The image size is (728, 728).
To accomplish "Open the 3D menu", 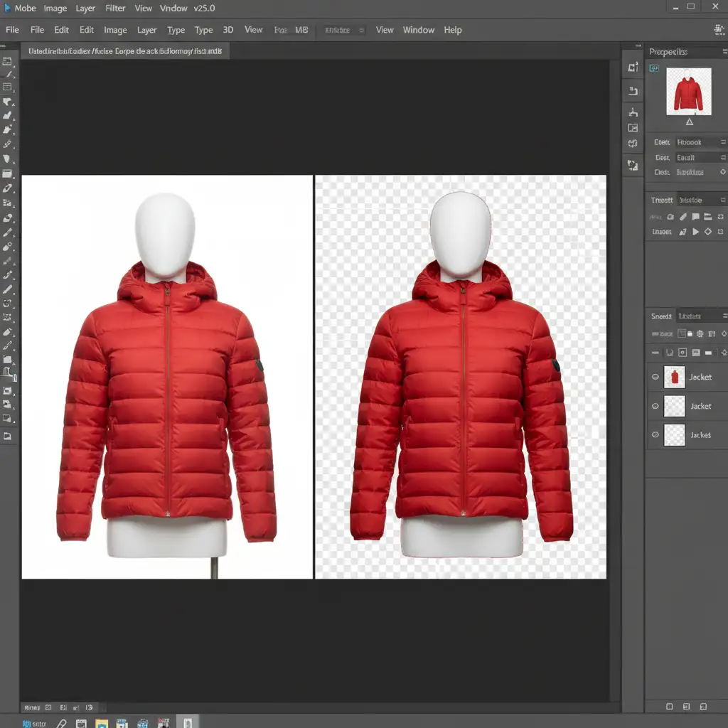I will pyautogui.click(x=228, y=30).
